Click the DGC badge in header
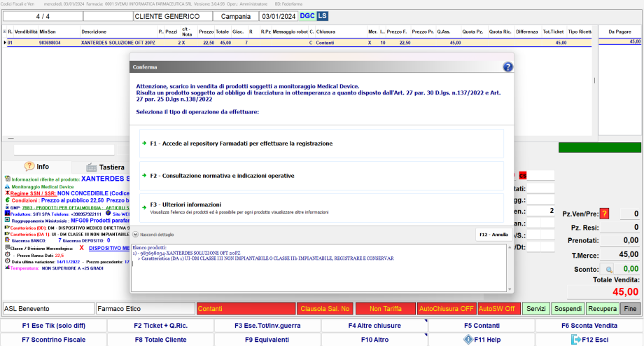This screenshot has height=346, width=644. click(307, 16)
